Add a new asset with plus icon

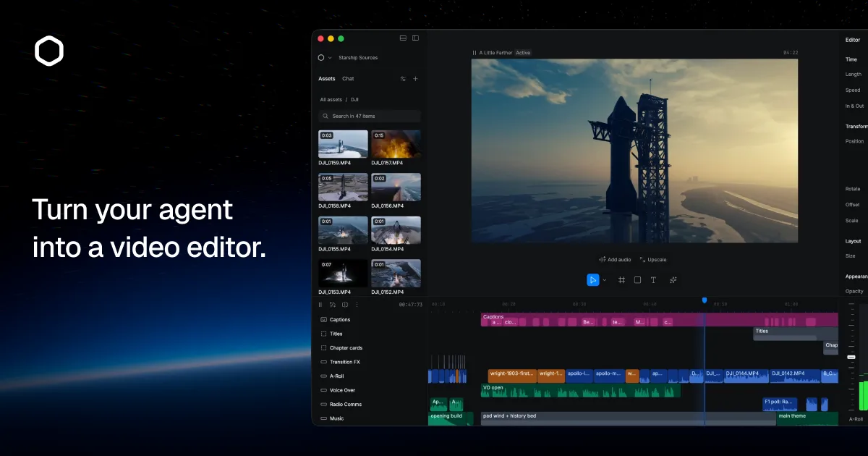tap(415, 79)
